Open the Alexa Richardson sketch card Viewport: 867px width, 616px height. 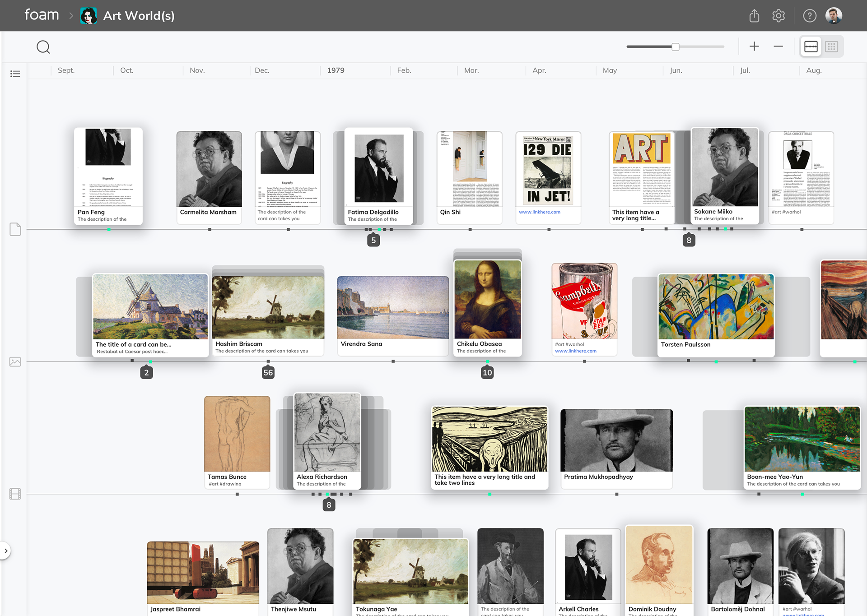(327, 441)
